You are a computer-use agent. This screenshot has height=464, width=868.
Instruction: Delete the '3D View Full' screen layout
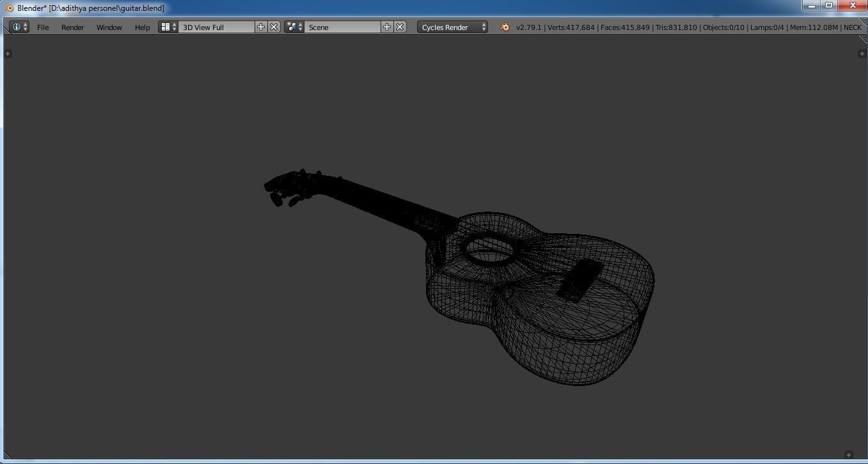pyautogui.click(x=274, y=27)
